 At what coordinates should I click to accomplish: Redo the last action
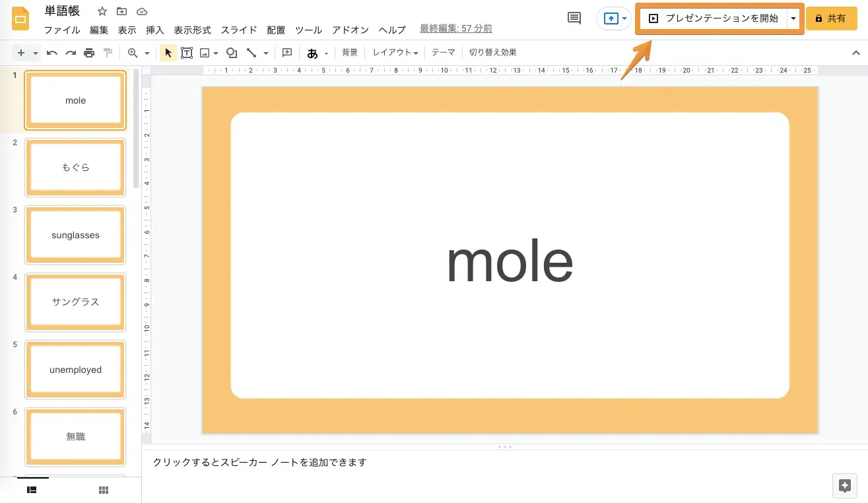click(x=71, y=53)
